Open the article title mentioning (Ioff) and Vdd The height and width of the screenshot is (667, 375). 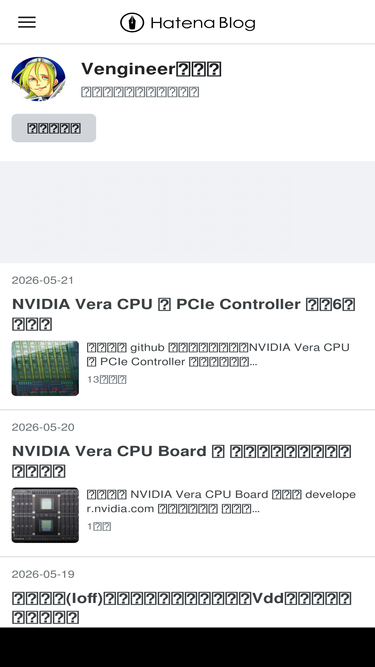click(182, 607)
